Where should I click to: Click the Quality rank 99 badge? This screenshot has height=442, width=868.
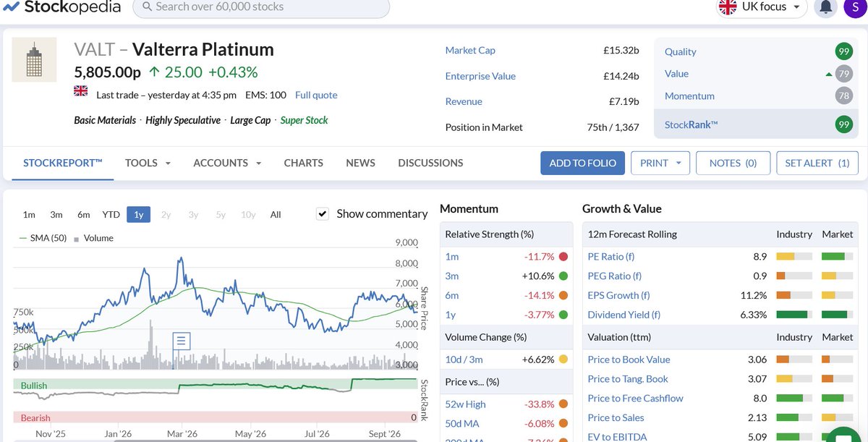pos(843,51)
